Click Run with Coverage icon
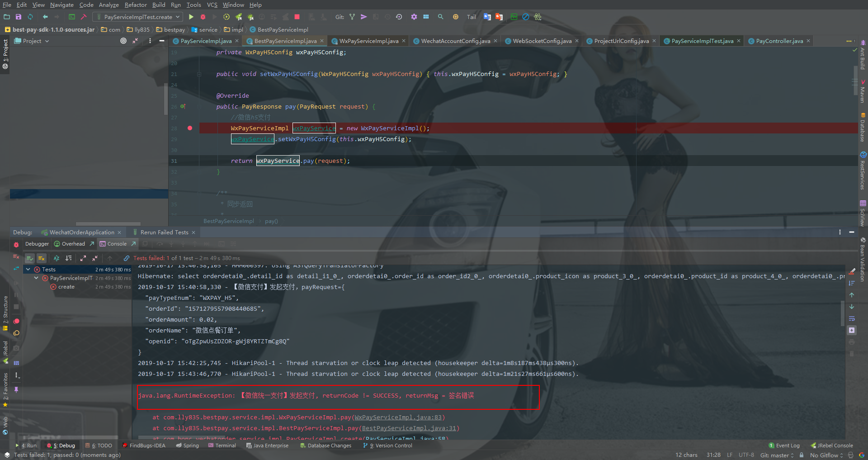The width and height of the screenshot is (868, 460). 226,17
